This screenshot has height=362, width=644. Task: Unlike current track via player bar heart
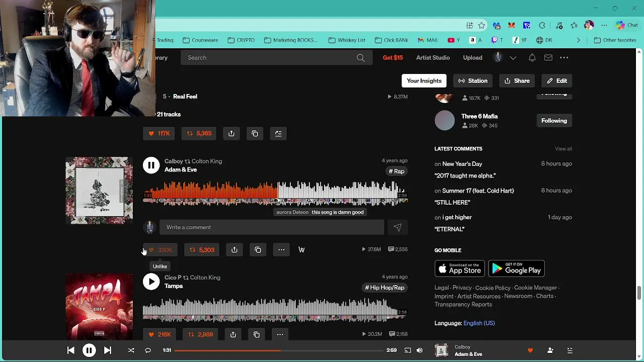530,350
